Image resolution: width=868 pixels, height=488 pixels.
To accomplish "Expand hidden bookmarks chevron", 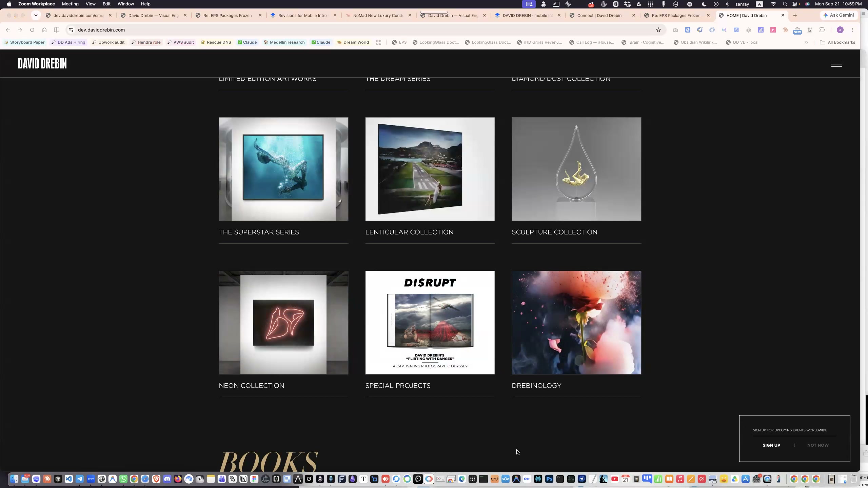I will point(806,42).
